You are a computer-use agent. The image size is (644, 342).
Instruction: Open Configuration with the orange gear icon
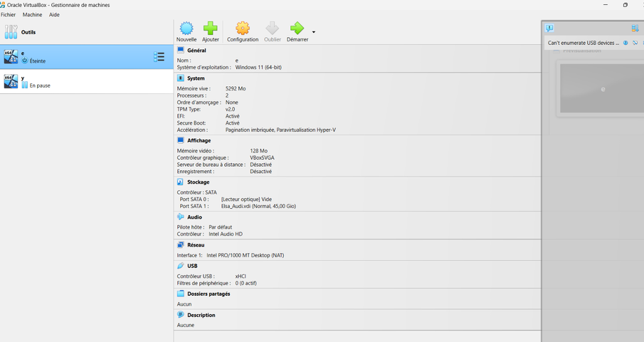tap(243, 28)
